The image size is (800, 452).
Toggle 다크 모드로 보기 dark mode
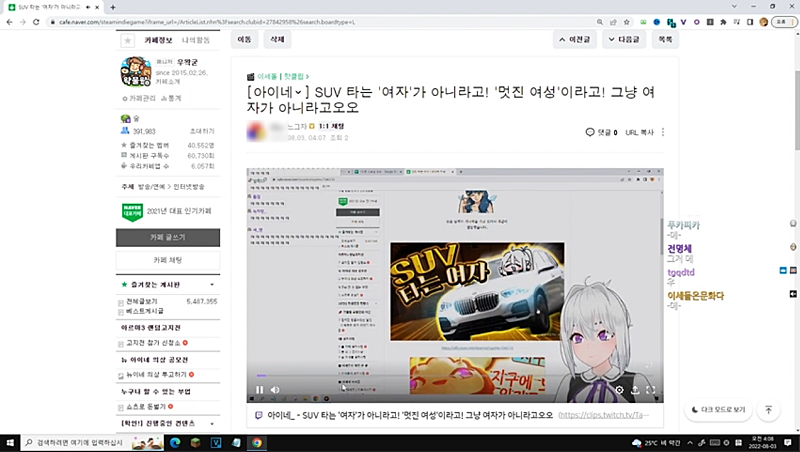718,410
